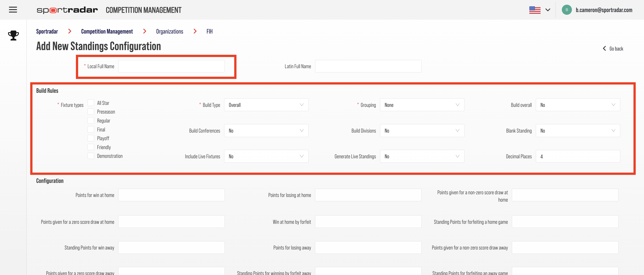Focus the Local Full Name field

172,66
